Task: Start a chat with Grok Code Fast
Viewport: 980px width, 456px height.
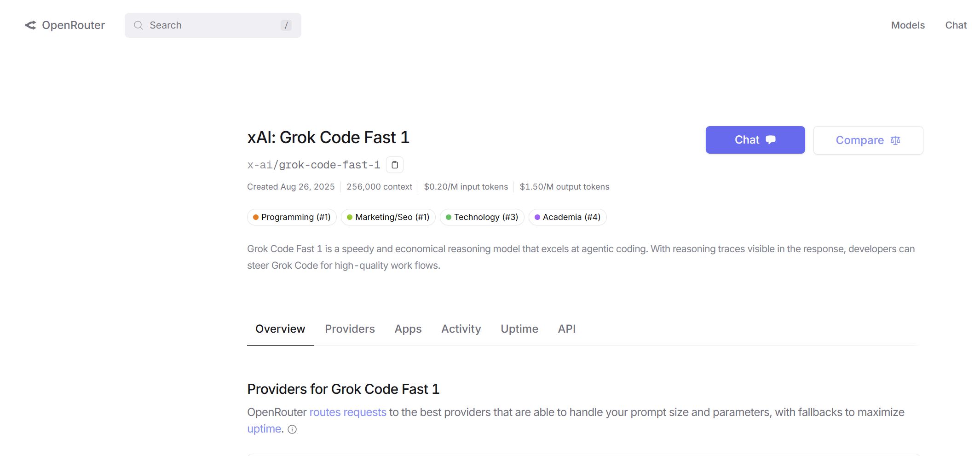Action: [x=755, y=140]
